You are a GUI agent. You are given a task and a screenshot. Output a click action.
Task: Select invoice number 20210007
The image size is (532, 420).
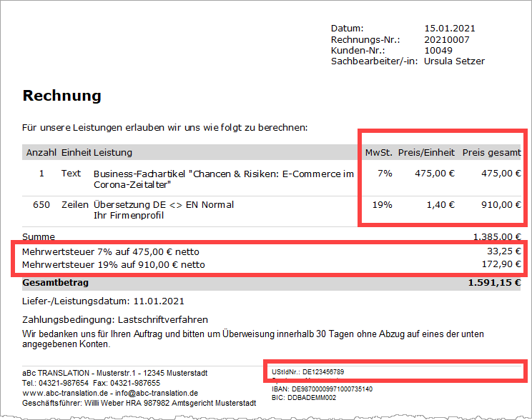coord(447,40)
